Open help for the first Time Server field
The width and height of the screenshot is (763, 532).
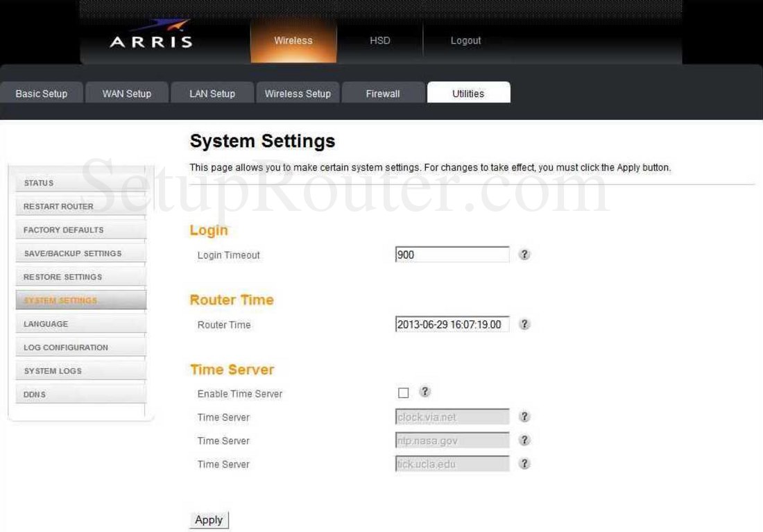tap(525, 416)
